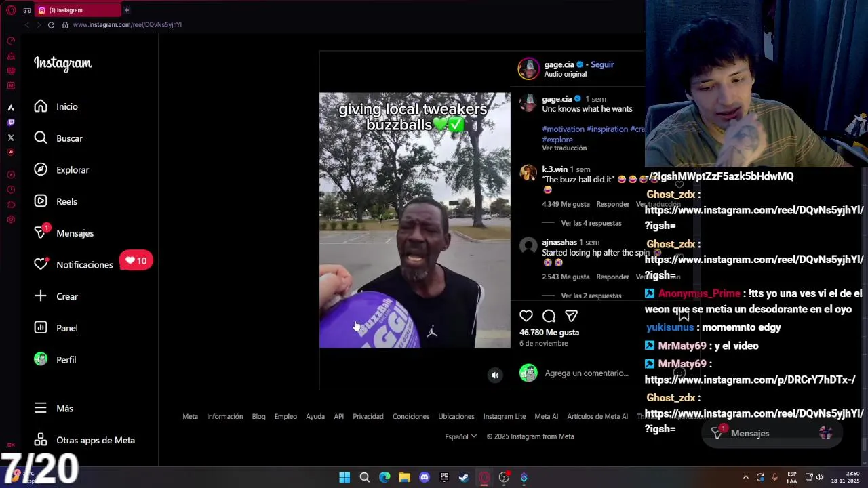Go back with browser back arrow

click(26, 25)
